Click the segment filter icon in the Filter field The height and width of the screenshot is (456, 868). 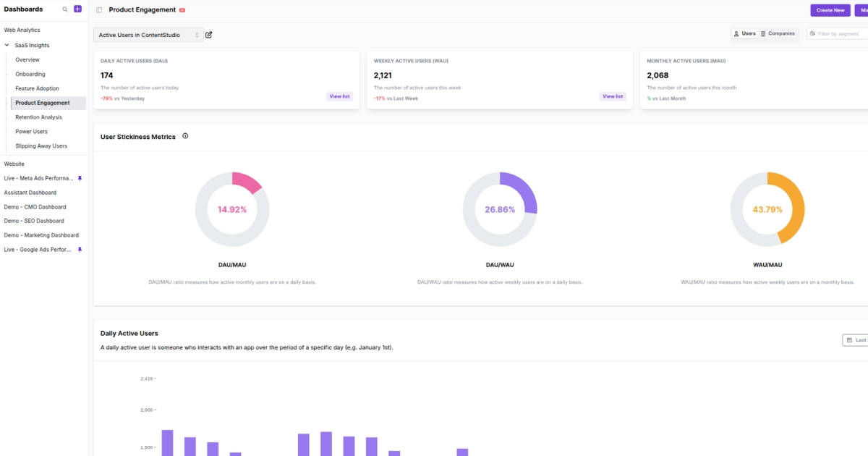812,33
